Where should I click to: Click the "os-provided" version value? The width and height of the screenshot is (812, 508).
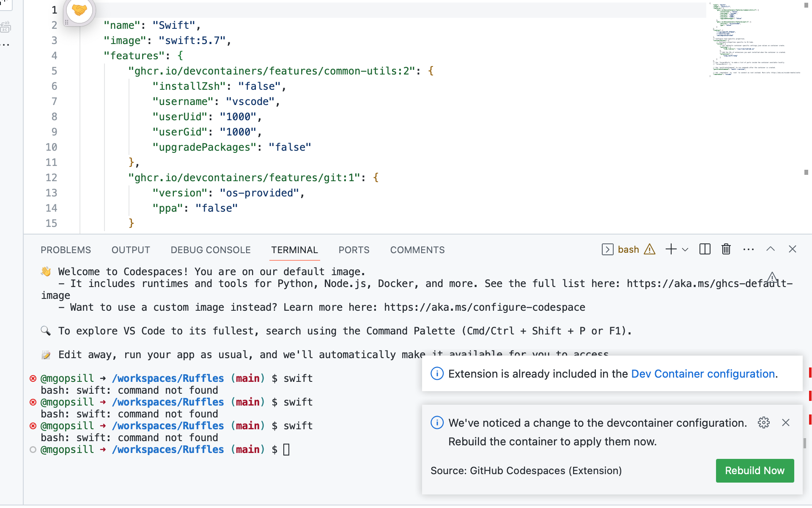click(259, 193)
